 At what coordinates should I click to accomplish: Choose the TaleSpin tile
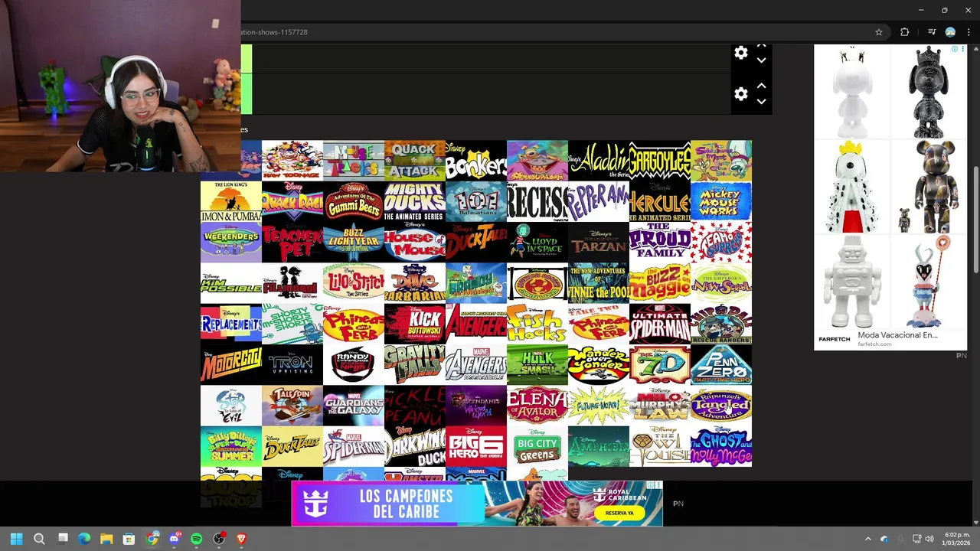click(292, 406)
